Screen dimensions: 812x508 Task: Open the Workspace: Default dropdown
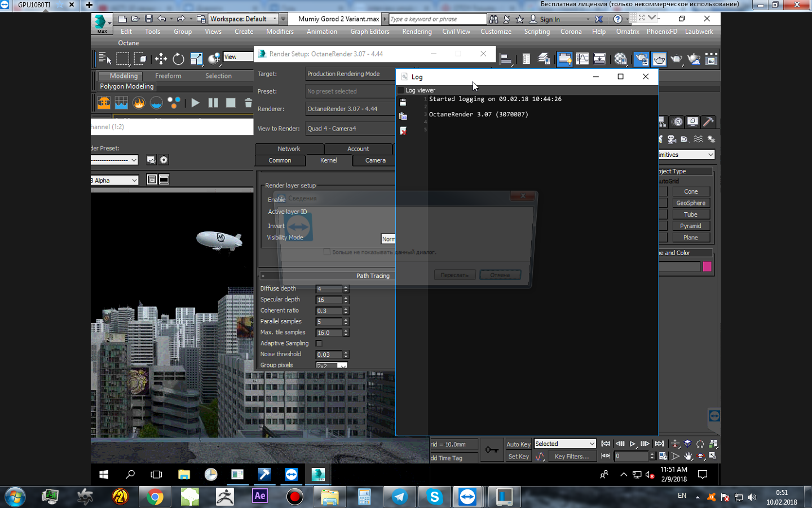point(244,19)
